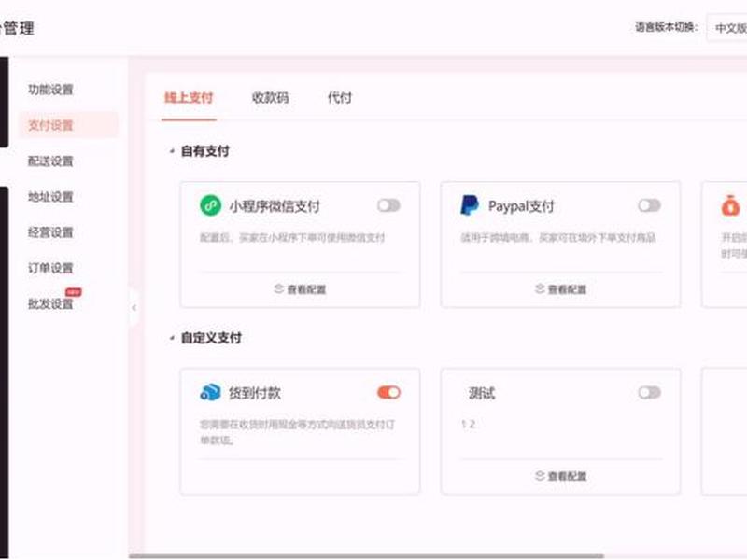Collapse the 自有支付 section
The height and width of the screenshot is (560, 747).
(172, 151)
